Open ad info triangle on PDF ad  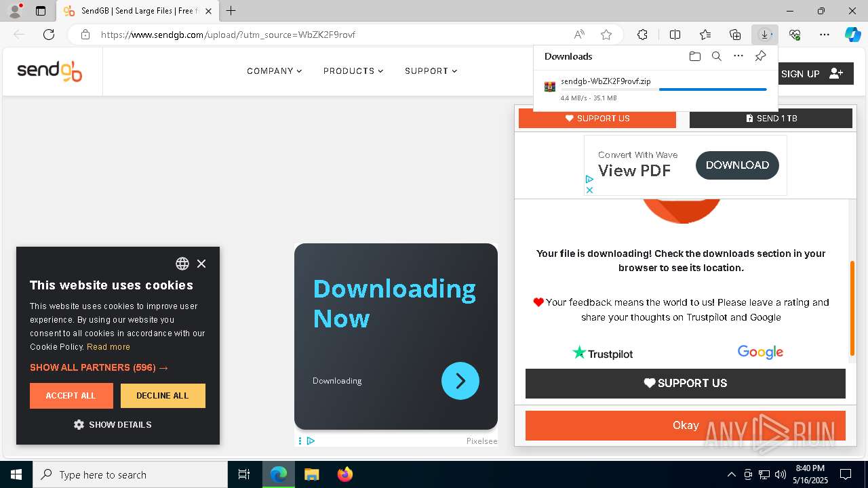tap(589, 179)
